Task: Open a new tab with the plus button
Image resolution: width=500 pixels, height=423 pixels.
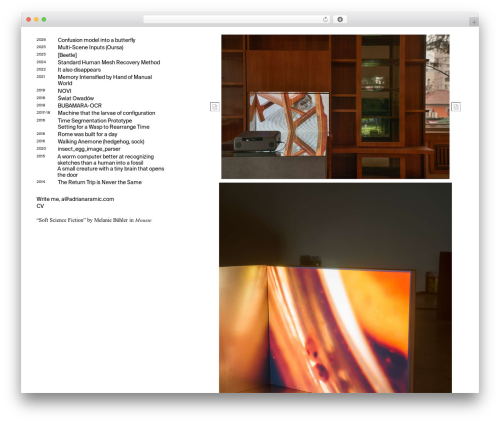Action: tap(474, 22)
